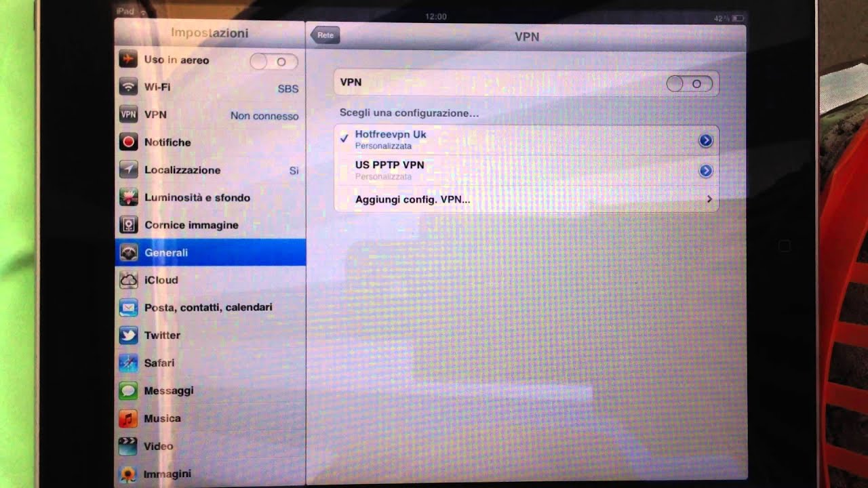Open Safari settings label
Screen dimensions: 868x488
click(x=159, y=363)
